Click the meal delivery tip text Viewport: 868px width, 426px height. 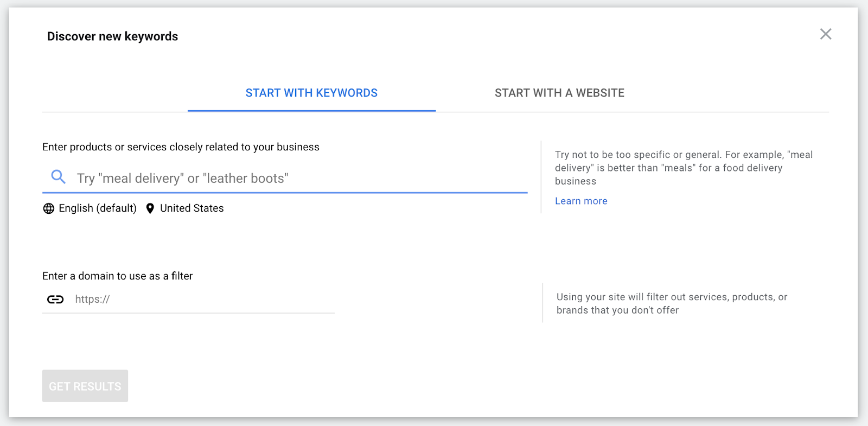pyautogui.click(x=684, y=168)
